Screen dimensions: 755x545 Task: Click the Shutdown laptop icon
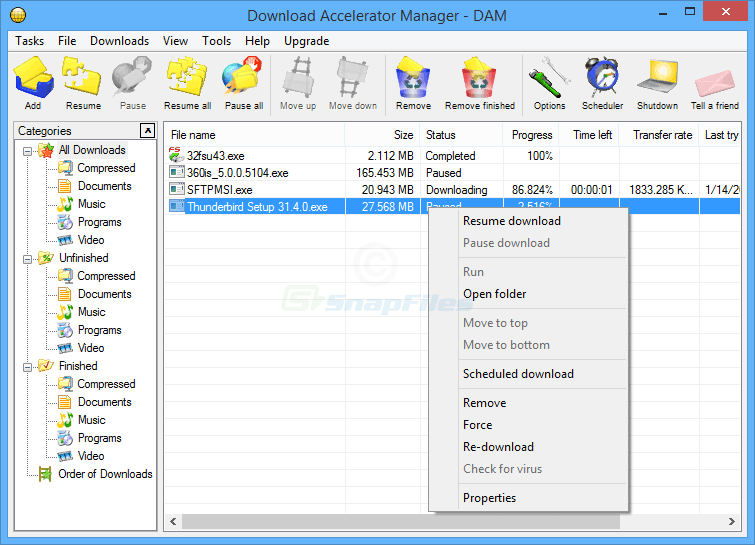click(658, 77)
